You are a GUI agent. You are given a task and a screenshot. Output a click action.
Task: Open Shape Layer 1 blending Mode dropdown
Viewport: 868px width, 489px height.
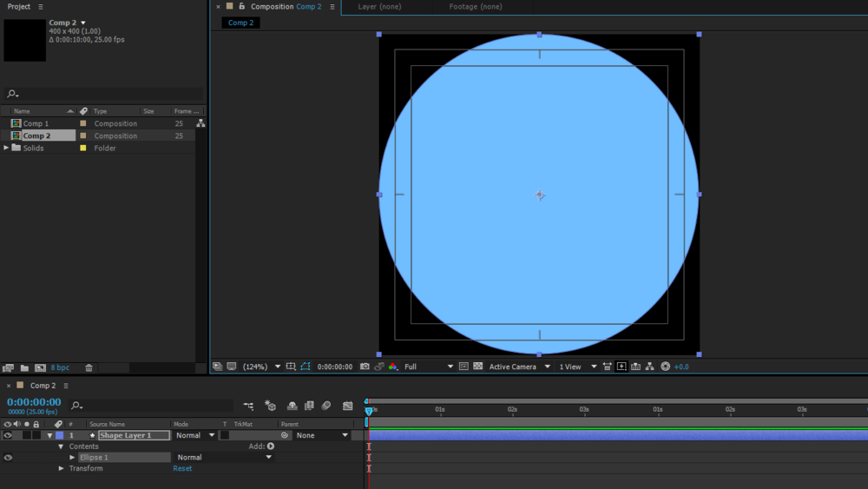(194, 435)
